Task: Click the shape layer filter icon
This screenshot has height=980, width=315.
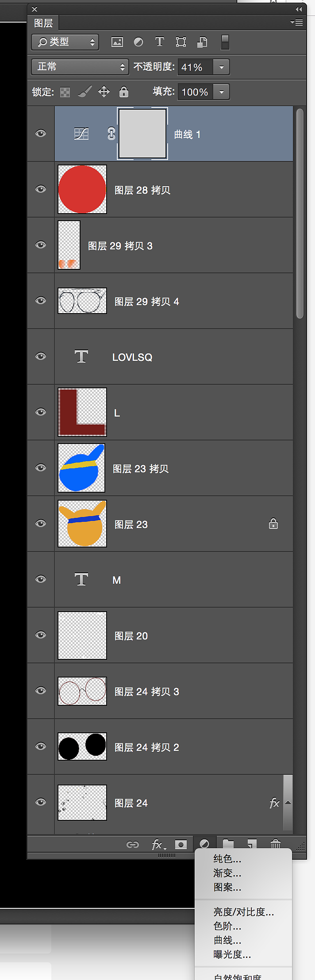Action: pyautogui.click(x=181, y=42)
